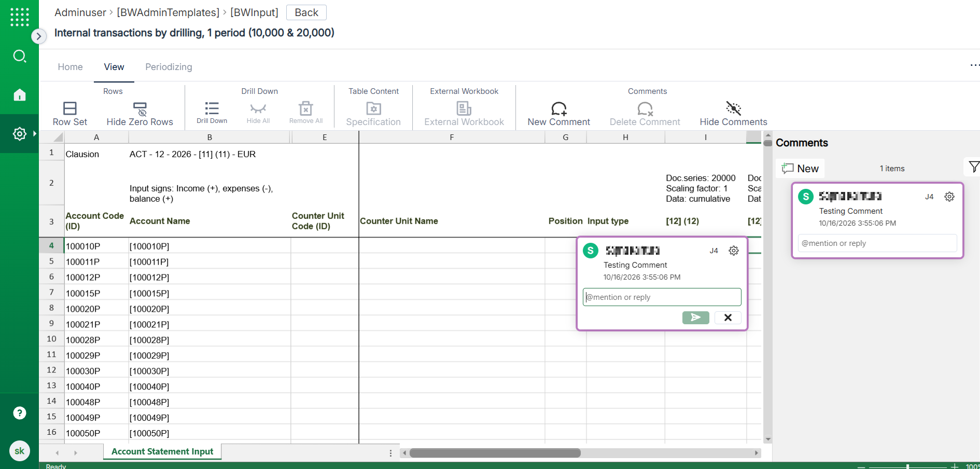The image size is (980, 469).
Task: Open gear options on the popup comment
Action: click(734, 251)
